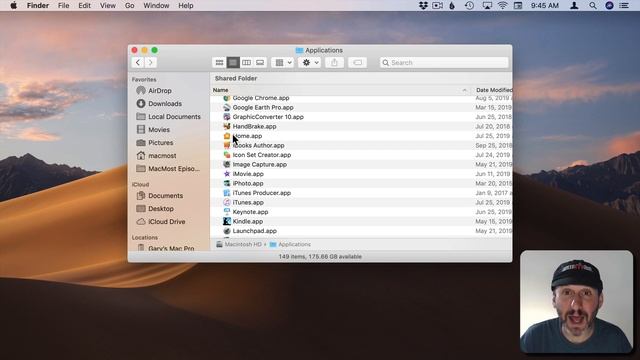
Task: Open the File menu
Action: [63, 6]
